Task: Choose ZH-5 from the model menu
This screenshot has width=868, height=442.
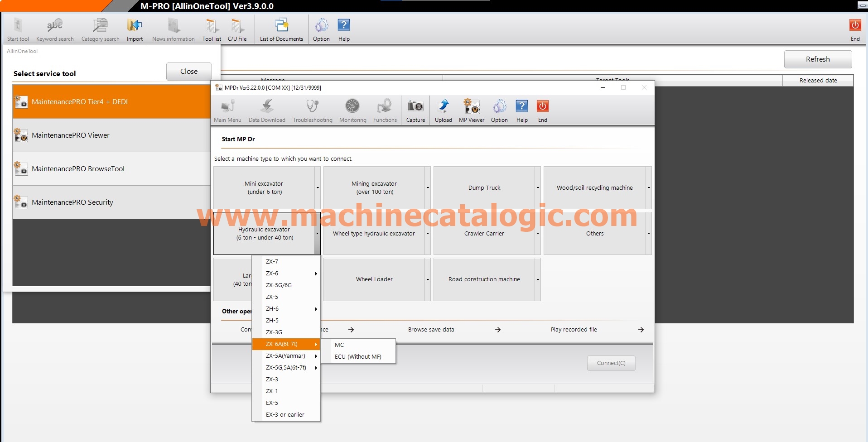Action: [286, 321]
